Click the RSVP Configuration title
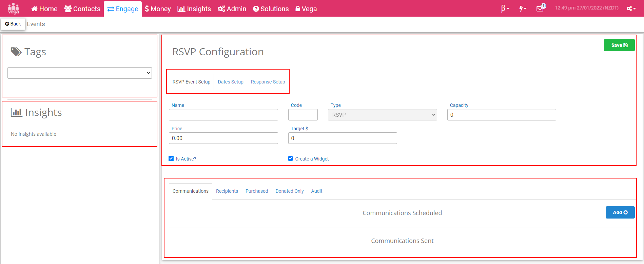 click(x=218, y=52)
